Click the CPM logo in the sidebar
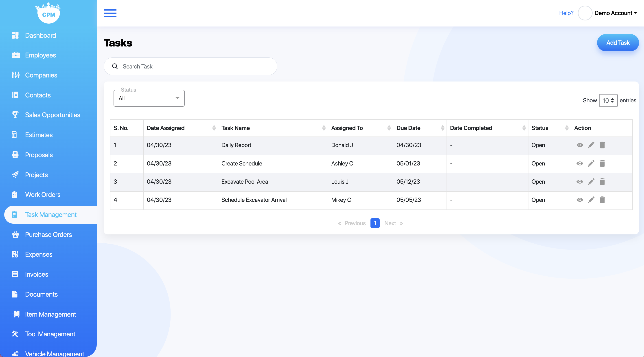 pyautogui.click(x=48, y=13)
